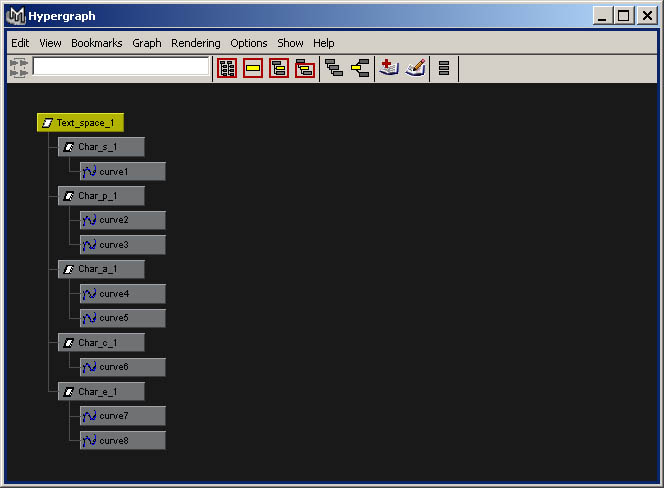Click the node name search field
Viewport: 664px width, 488px height.
(121, 67)
